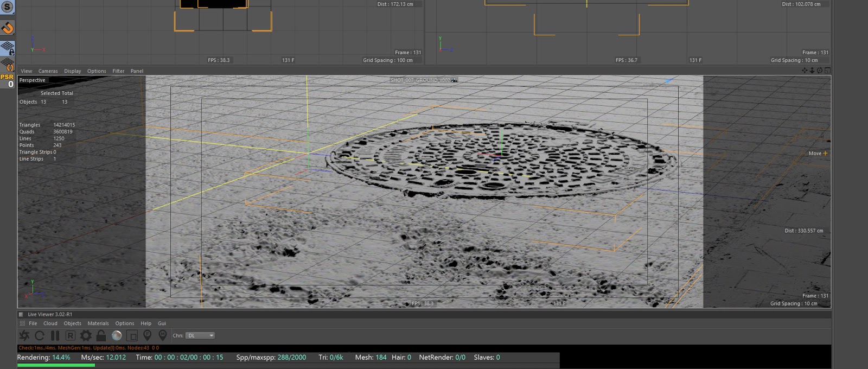Open the viewport Display menu
The height and width of the screenshot is (369, 868).
click(72, 71)
